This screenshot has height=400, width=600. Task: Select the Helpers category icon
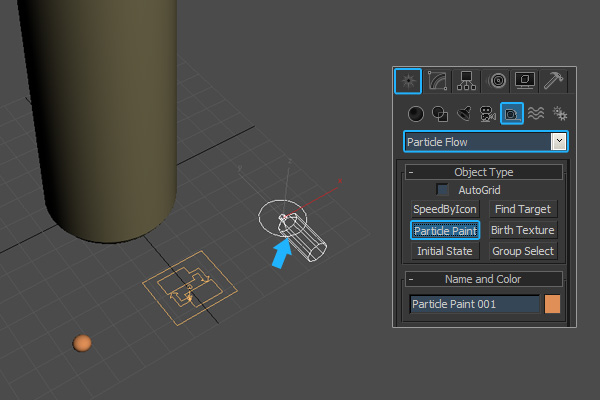click(x=511, y=114)
